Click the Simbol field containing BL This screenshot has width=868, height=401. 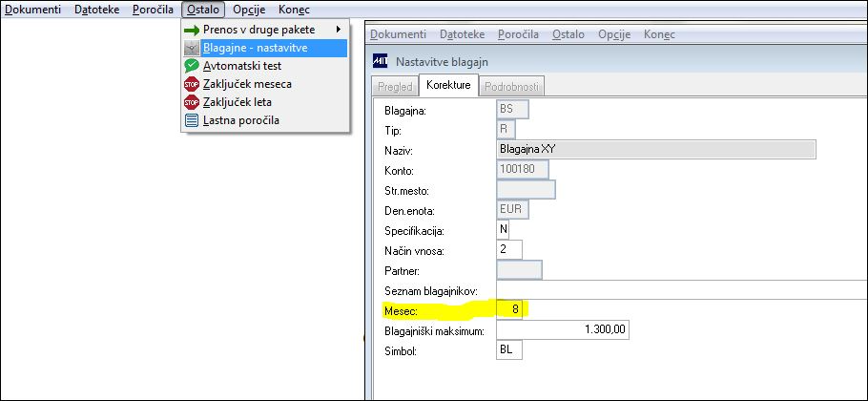509,350
